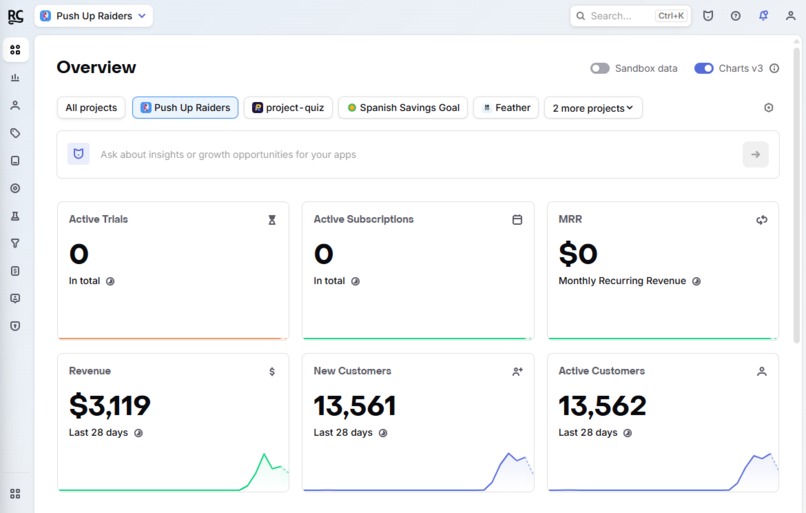Open the cat assistant icon in top bar

click(x=708, y=16)
